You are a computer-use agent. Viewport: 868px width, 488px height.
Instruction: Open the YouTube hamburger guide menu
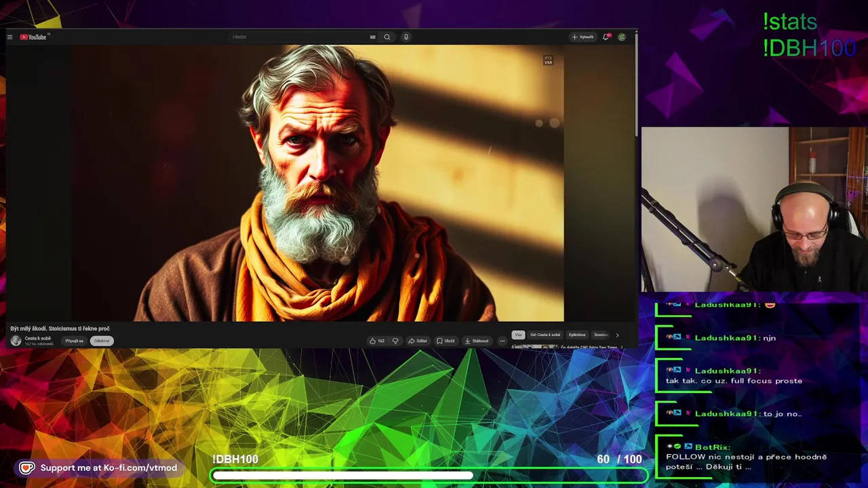[x=9, y=37]
